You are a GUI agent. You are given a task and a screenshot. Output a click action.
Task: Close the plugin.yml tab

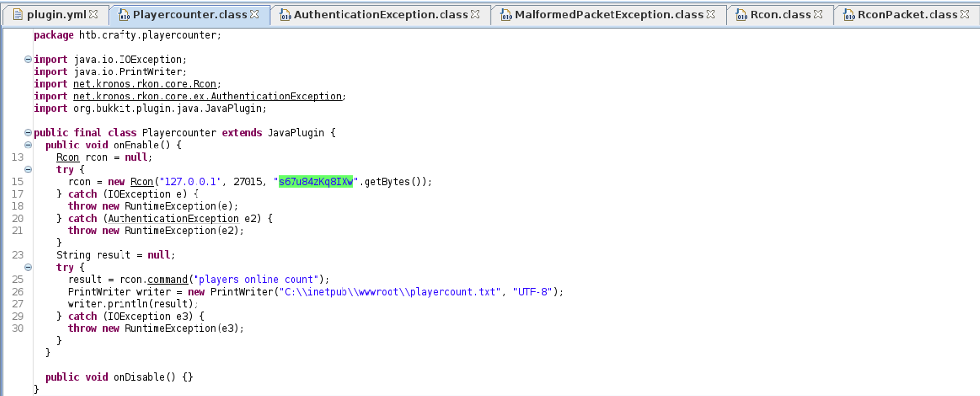tap(93, 14)
